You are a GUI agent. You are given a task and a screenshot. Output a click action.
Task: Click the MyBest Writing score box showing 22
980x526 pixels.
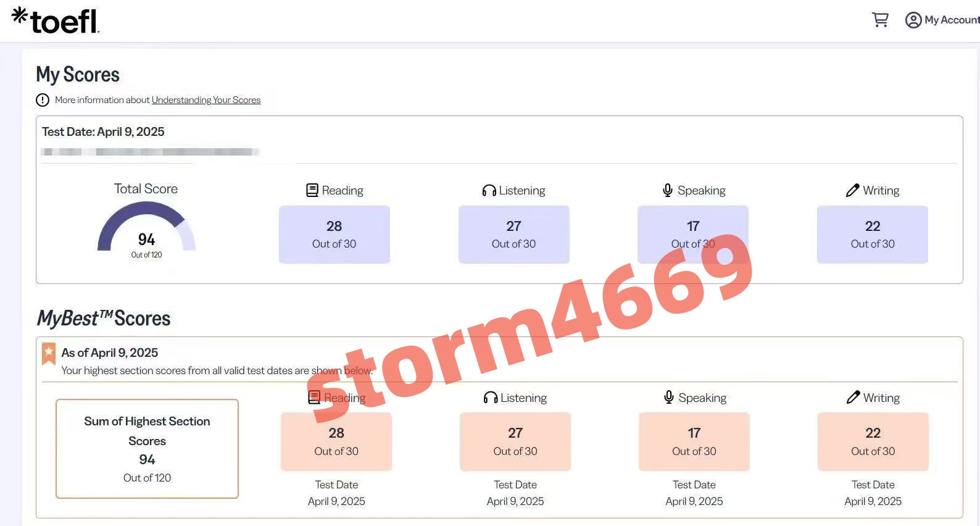pyautogui.click(x=873, y=441)
